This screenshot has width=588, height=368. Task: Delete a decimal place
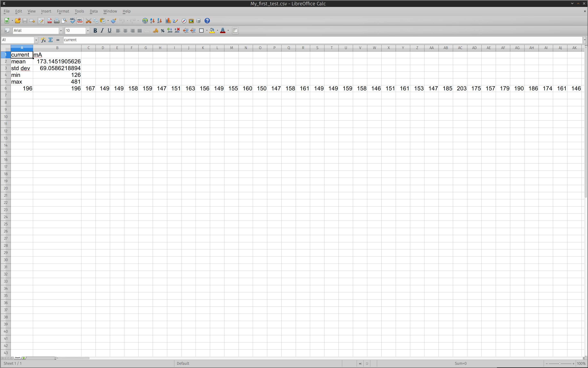177,30
